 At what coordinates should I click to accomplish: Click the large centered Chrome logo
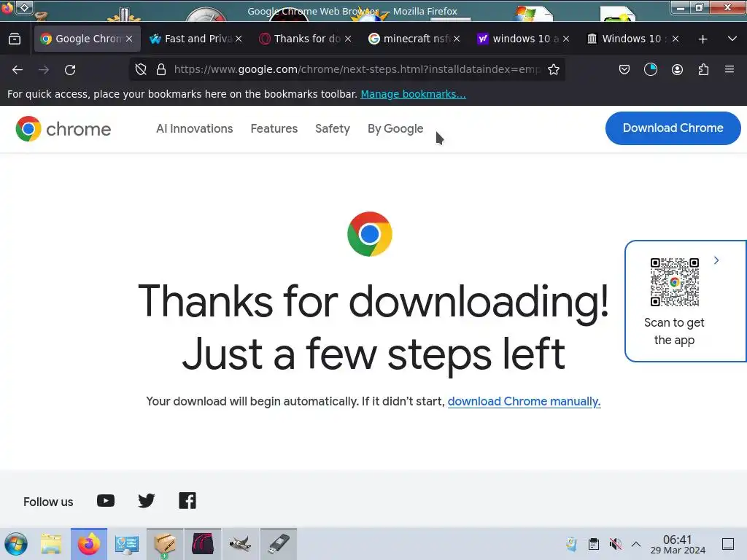click(370, 234)
